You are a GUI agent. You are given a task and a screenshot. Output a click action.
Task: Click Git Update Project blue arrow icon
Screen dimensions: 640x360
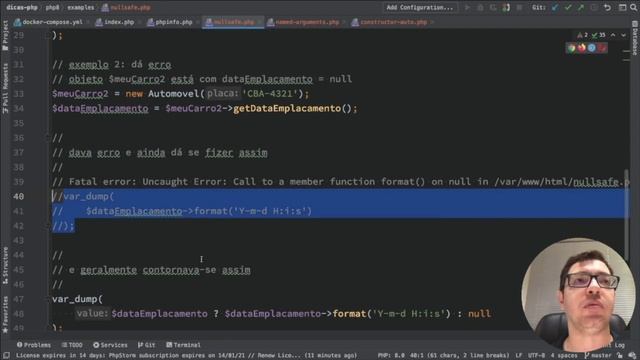(x=555, y=7)
